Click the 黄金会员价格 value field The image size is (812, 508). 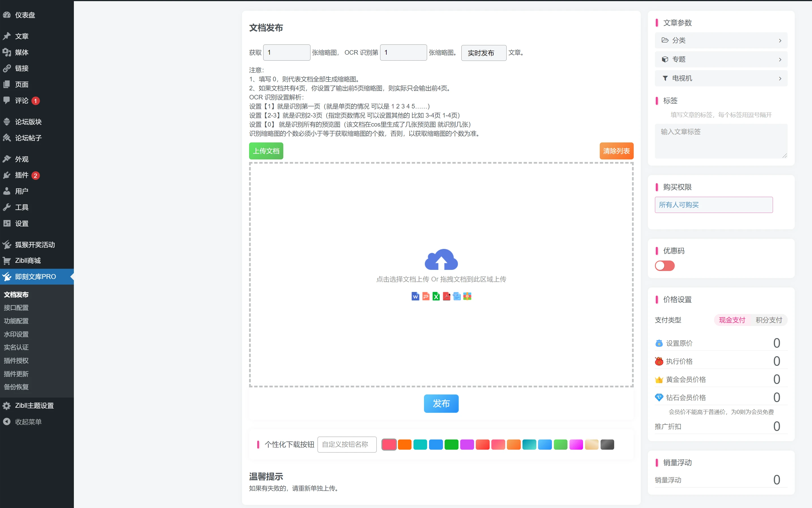776,379
